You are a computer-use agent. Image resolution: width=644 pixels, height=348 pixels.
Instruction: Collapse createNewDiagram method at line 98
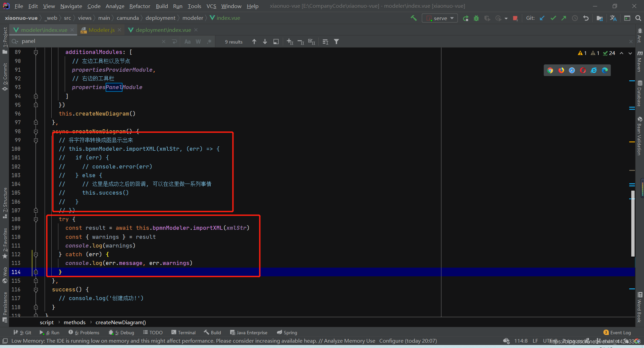click(x=36, y=131)
